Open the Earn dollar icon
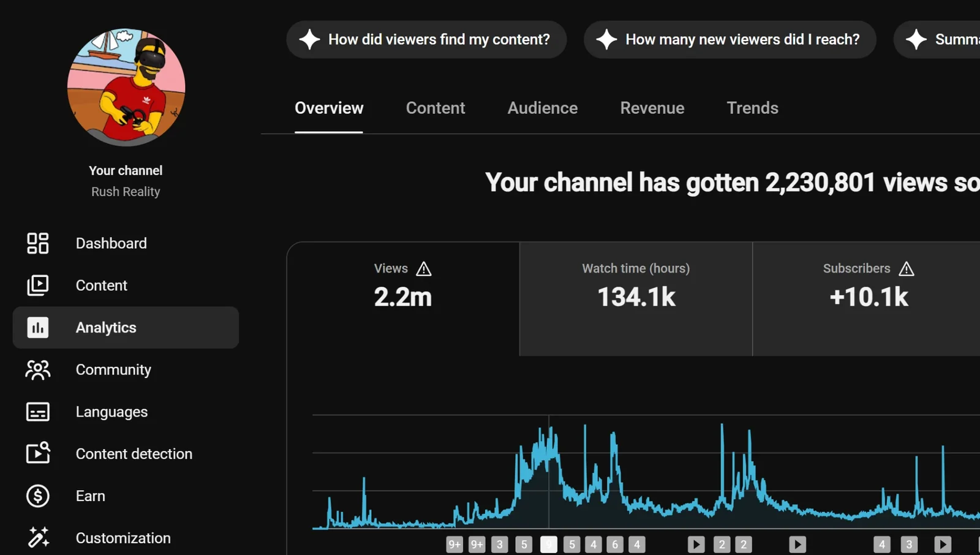Viewport: 980px width, 555px height. click(37, 496)
